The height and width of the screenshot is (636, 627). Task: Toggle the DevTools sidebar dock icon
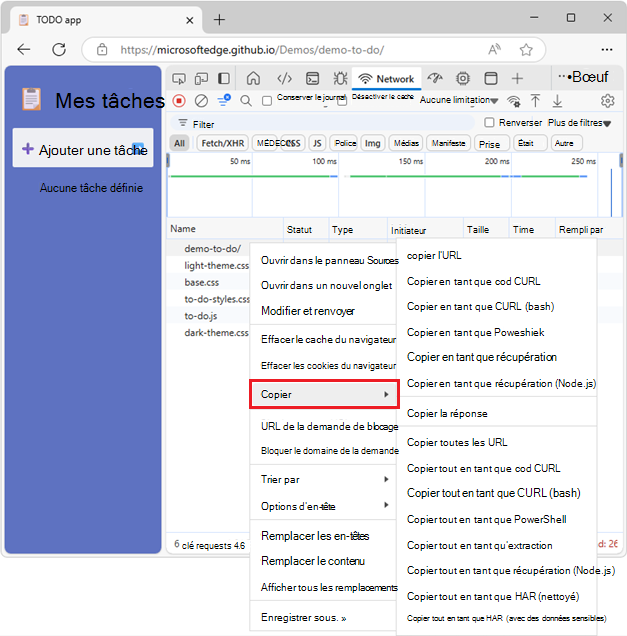pos(224,78)
